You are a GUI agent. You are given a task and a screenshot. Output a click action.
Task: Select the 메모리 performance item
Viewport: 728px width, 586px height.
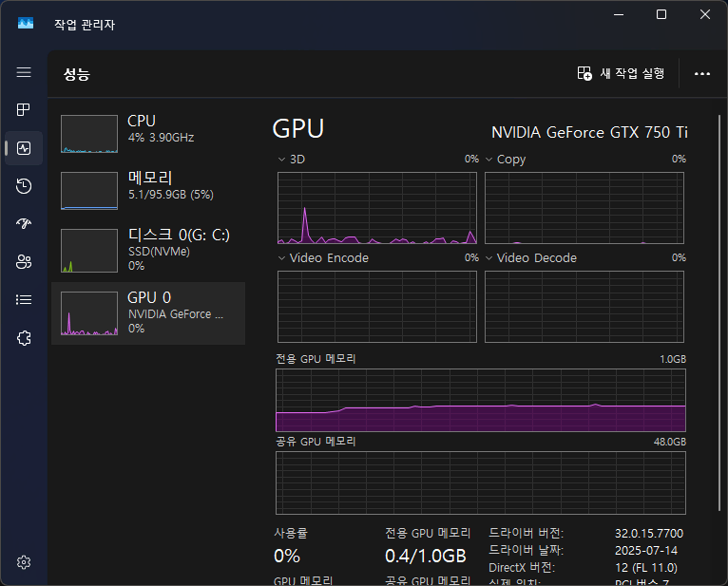pyautogui.click(x=148, y=190)
